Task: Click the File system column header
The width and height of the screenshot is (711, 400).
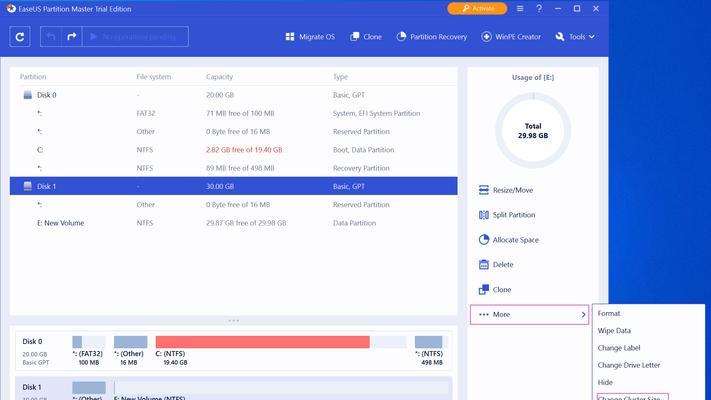Action: click(x=154, y=77)
